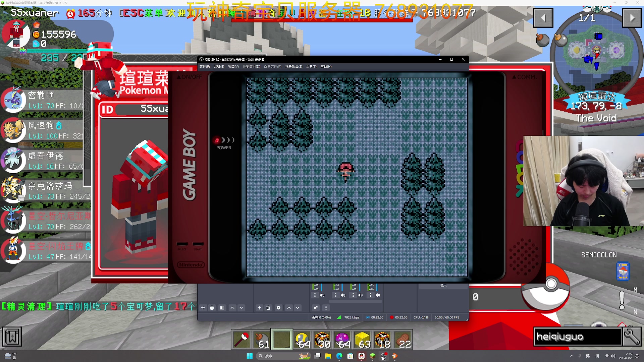Open the 场景集合(S) menu in OBS
644x362 pixels.
(x=294, y=66)
